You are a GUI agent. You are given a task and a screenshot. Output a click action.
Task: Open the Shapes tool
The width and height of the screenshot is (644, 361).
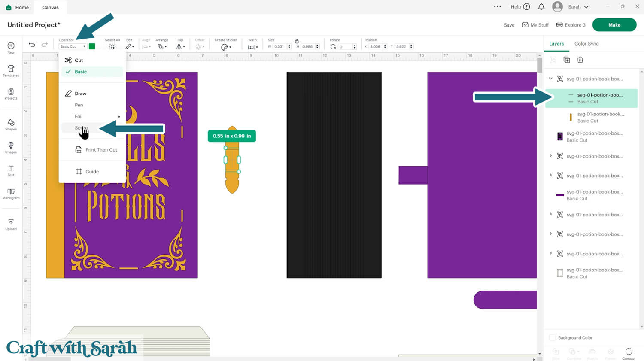click(x=11, y=125)
